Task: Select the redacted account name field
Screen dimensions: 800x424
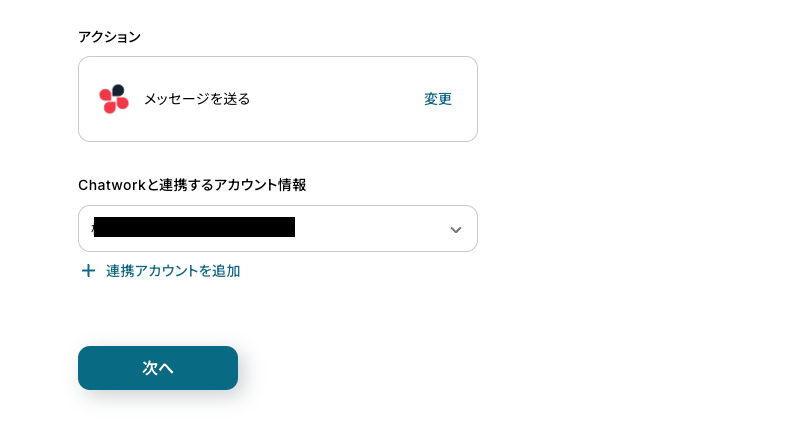Action: point(194,227)
